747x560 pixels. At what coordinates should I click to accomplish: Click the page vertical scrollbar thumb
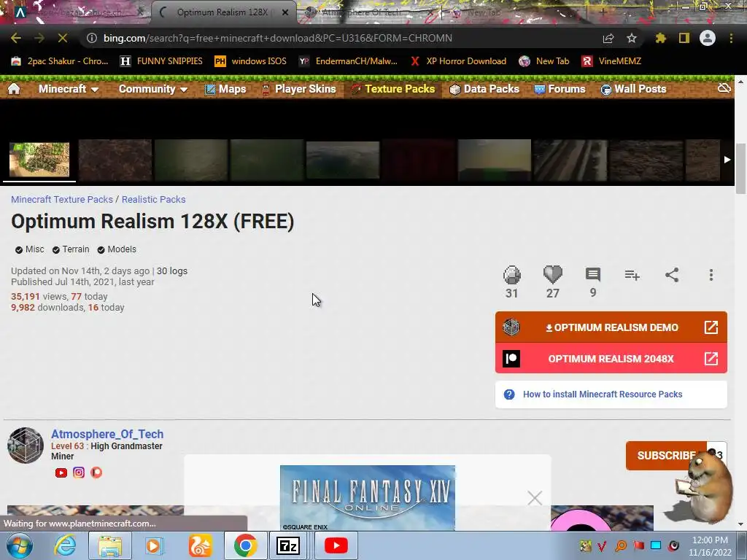point(741,168)
